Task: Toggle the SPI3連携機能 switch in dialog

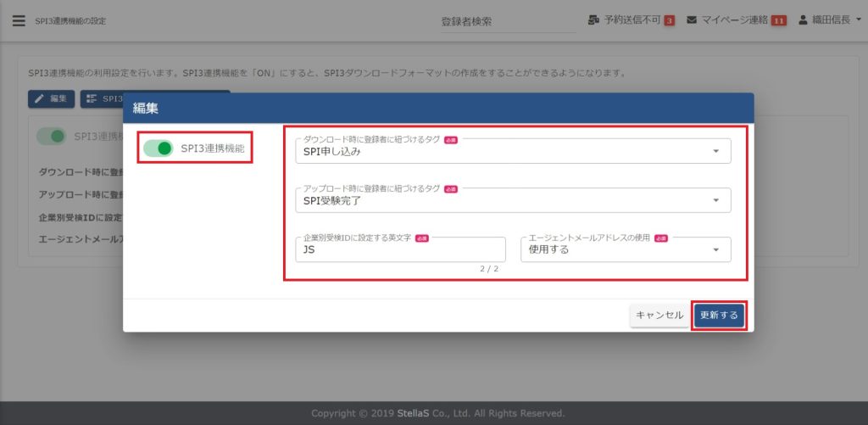Action: pyautogui.click(x=159, y=148)
